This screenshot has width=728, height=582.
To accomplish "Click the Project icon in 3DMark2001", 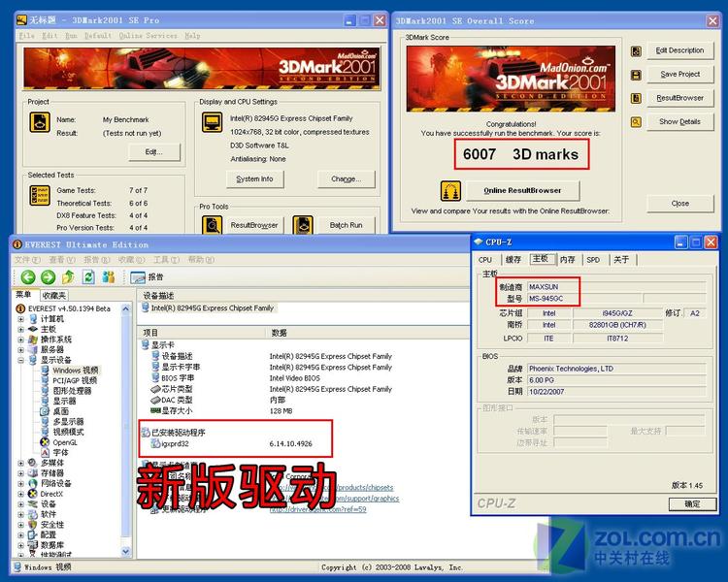I will [40, 123].
